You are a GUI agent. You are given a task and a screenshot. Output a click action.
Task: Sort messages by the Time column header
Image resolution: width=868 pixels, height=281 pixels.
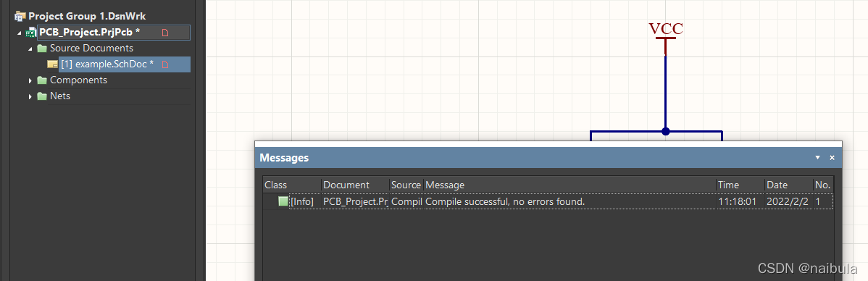(x=740, y=185)
